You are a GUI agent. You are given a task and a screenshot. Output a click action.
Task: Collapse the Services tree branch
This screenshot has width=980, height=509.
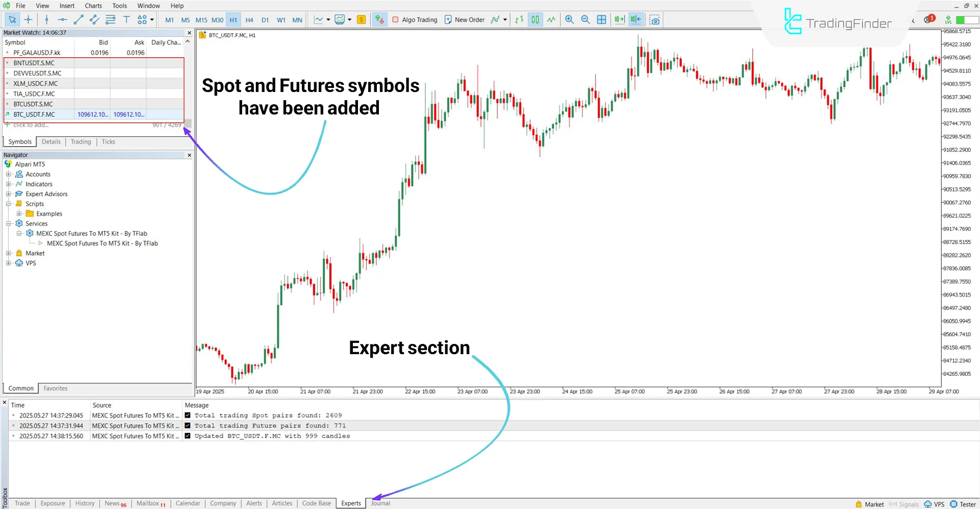pos(8,223)
